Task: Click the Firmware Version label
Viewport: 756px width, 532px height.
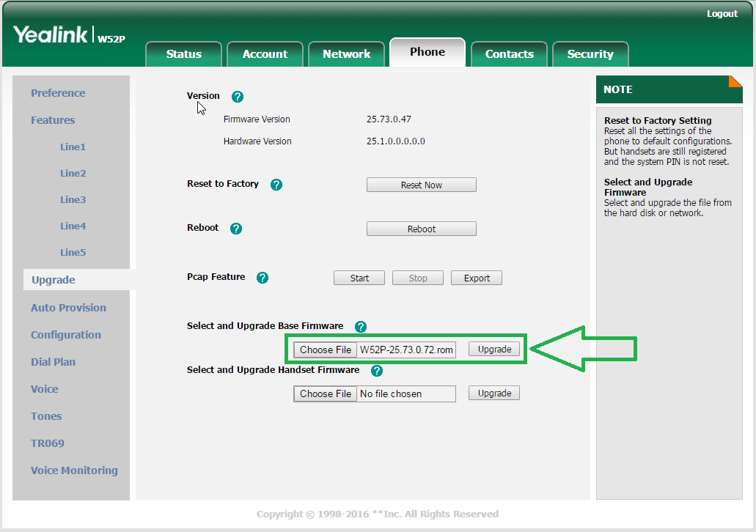Action: (x=257, y=119)
